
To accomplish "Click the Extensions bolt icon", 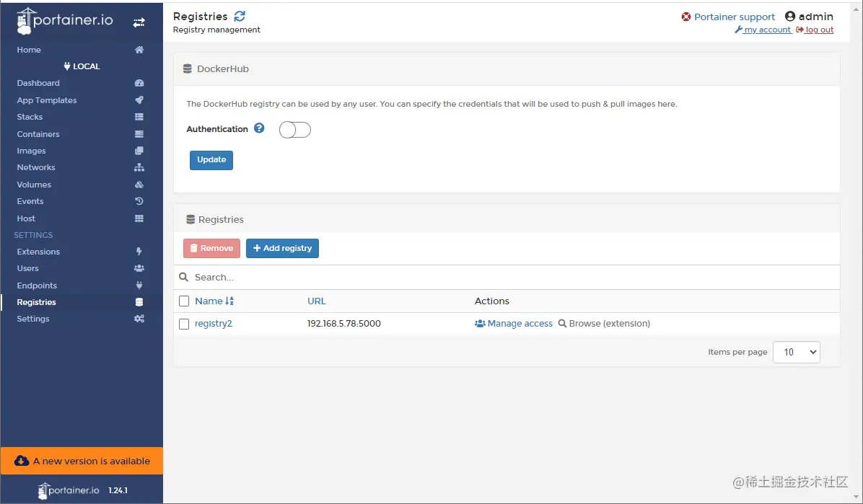I will 139,252.
